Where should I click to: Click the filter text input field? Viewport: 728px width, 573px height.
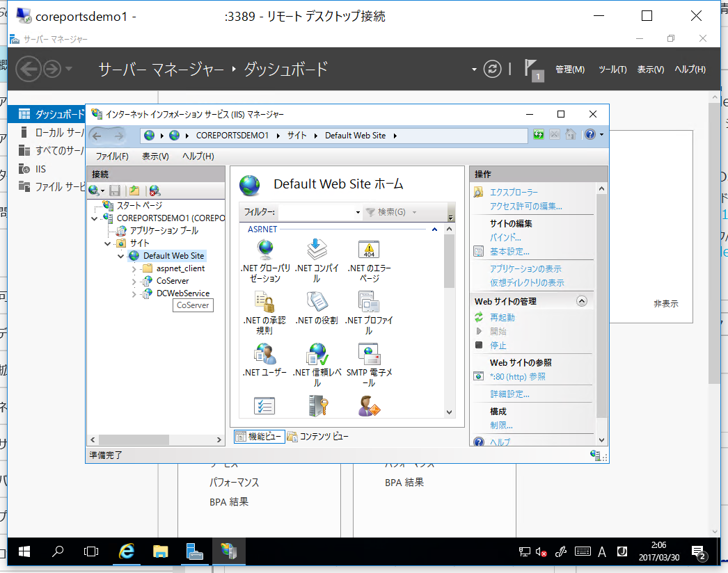(x=316, y=212)
